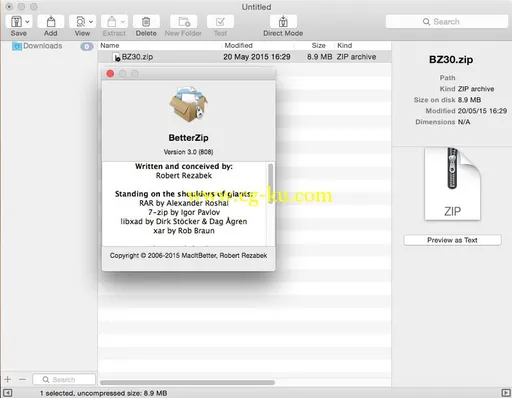Click the Preview as Text button
This screenshot has width=512, height=398.
[452, 240]
